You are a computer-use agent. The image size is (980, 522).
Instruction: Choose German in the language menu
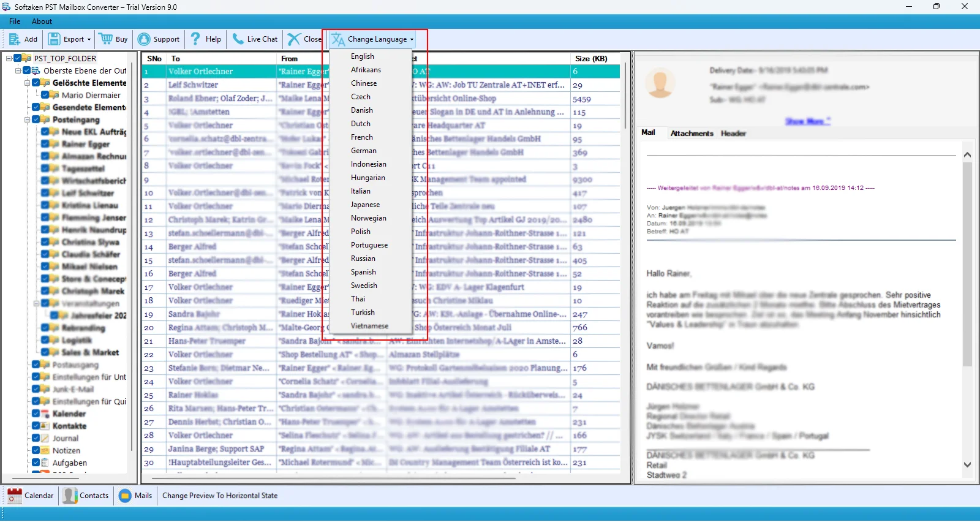370,151
